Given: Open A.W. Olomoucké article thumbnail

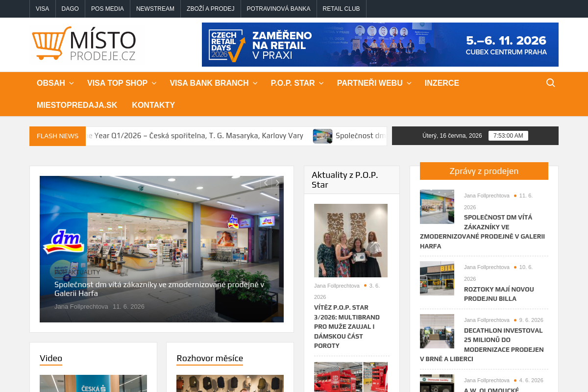Looking at the screenshot, I should point(437,383).
